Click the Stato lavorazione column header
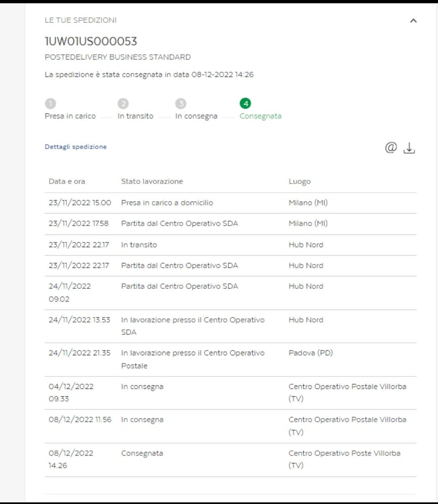 [x=152, y=181]
